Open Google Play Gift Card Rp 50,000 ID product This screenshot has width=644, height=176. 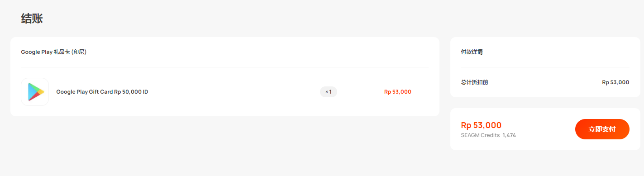pyautogui.click(x=102, y=92)
